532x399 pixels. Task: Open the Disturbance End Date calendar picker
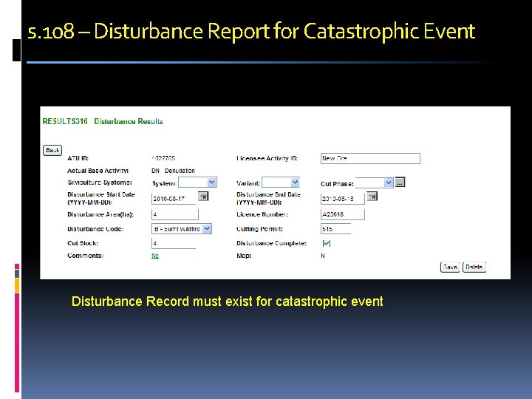point(372,196)
